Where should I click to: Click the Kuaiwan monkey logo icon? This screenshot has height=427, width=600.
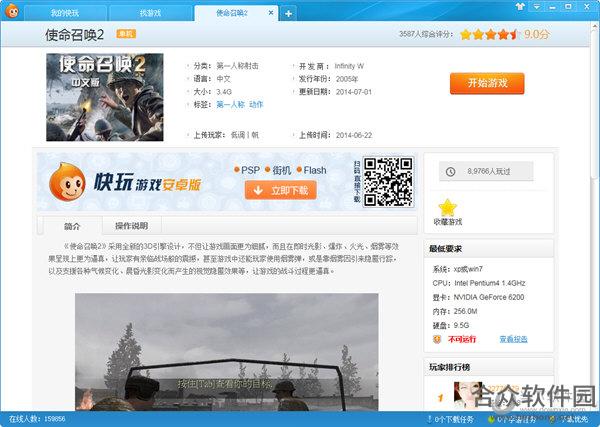12,11
